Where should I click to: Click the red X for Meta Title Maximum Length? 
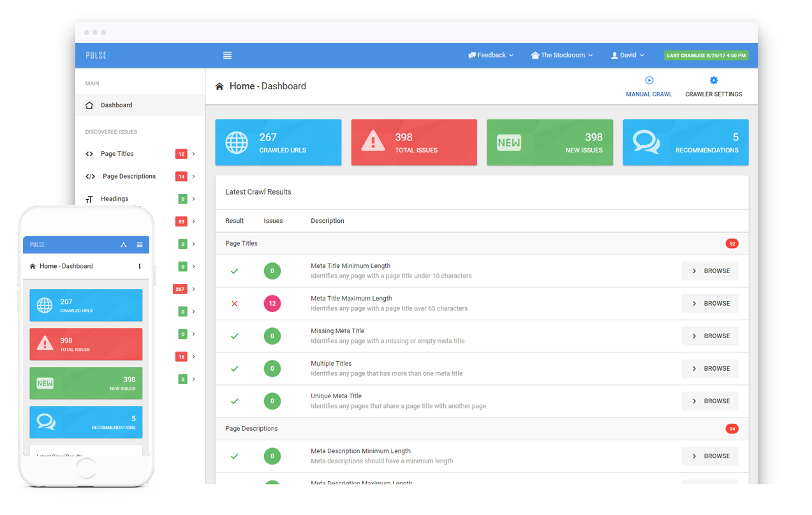pos(234,304)
